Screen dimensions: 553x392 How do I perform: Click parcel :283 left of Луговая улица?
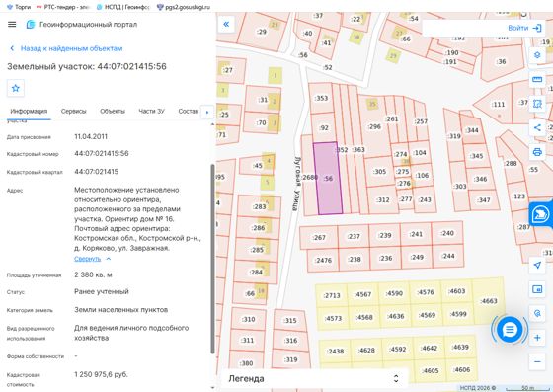(259, 206)
